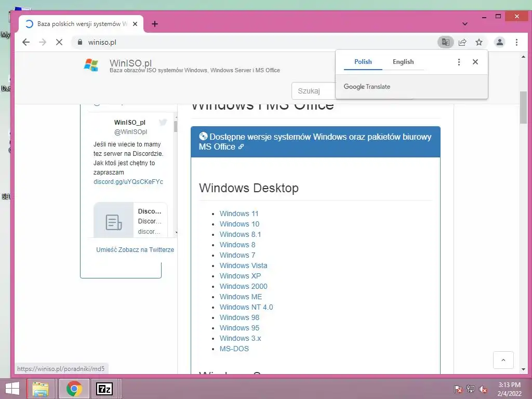The height and width of the screenshot is (399, 532).
Task: Click the forward navigation arrow
Action: (x=43, y=42)
